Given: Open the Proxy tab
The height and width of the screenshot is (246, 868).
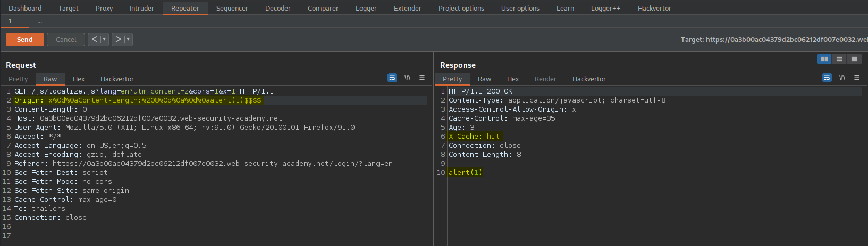Looking at the screenshot, I should (104, 8).
